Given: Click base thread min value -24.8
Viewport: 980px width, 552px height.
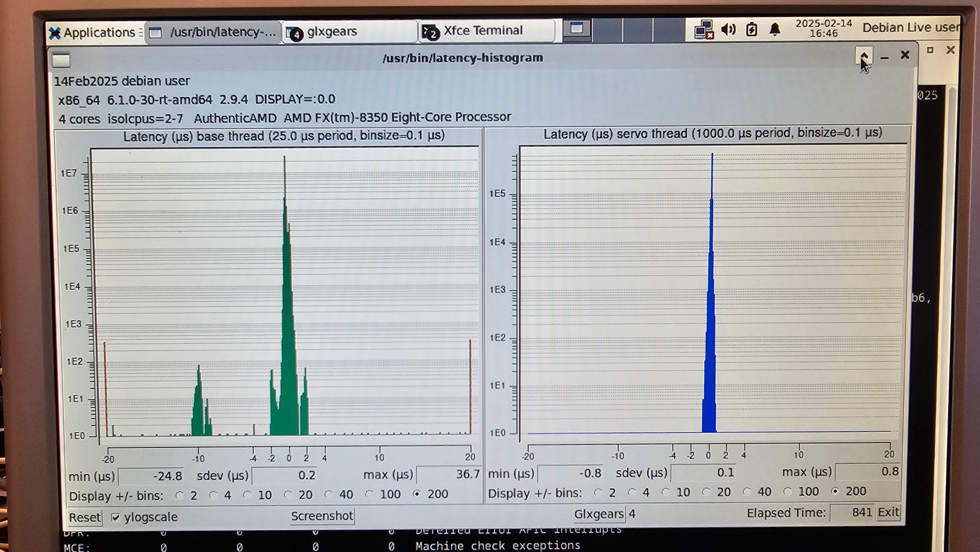Looking at the screenshot, I should click(151, 476).
